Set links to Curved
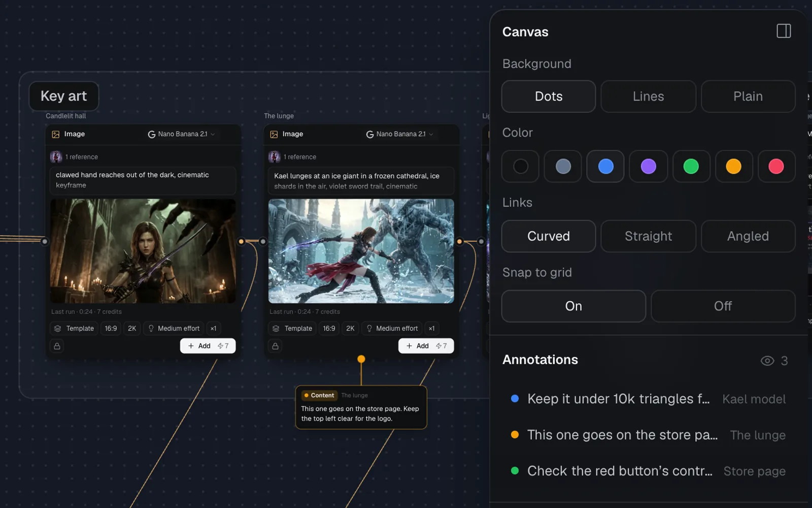This screenshot has width=812, height=508. tap(549, 236)
